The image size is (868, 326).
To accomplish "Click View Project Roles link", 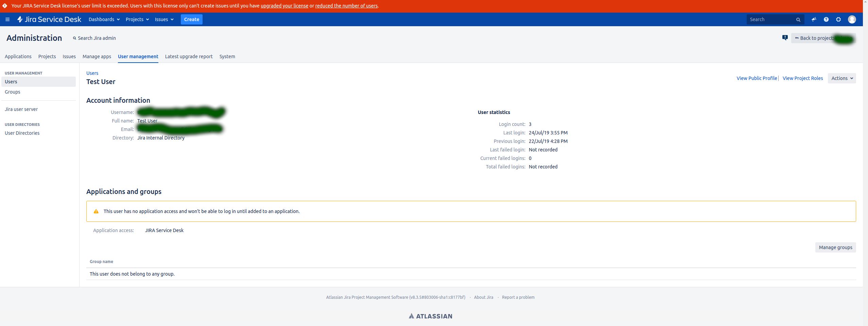I will [803, 78].
